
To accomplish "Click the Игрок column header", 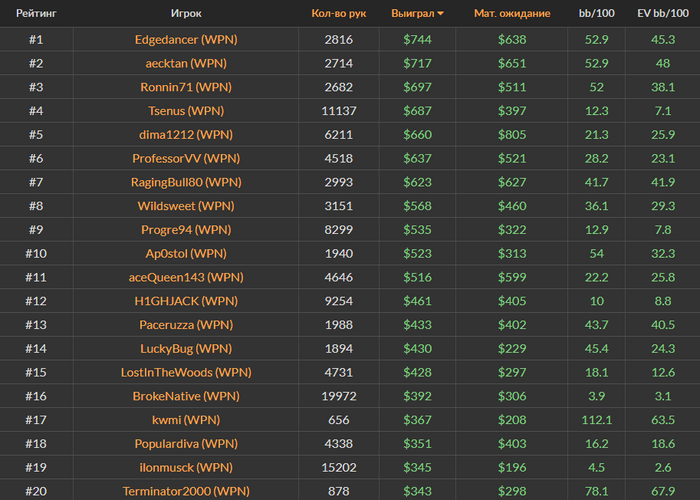I will [186, 14].
